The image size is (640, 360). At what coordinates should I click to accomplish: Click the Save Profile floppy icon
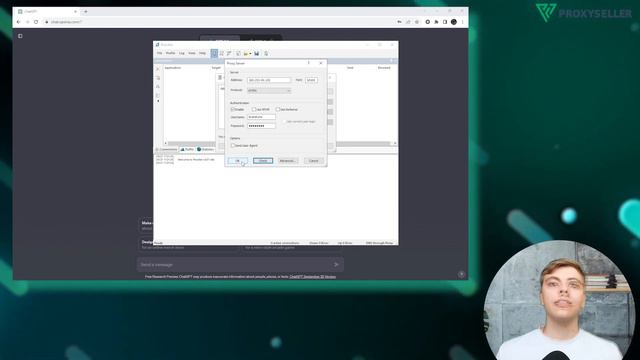257,53
